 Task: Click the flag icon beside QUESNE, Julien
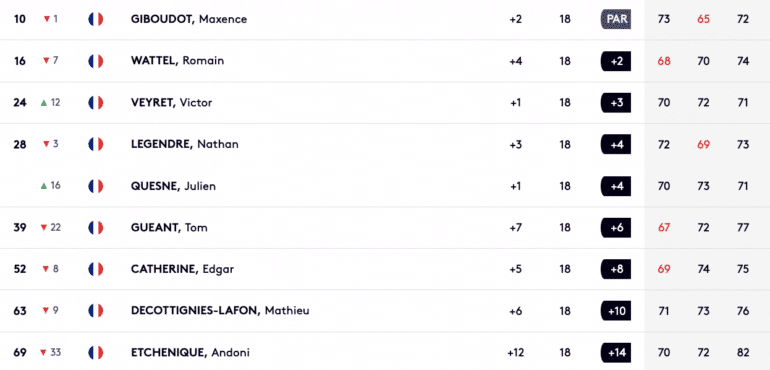click(x=96, y=186)
